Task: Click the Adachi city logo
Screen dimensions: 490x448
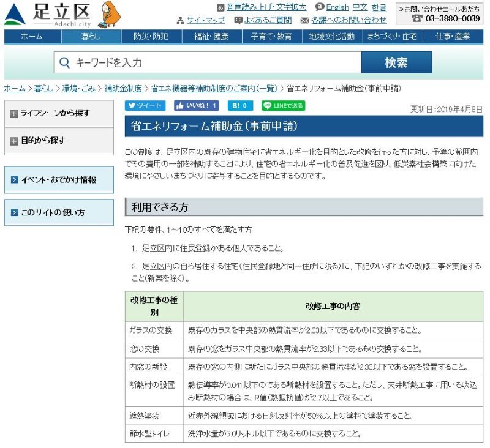Action: pyautogui.click(x=48, y=15)
